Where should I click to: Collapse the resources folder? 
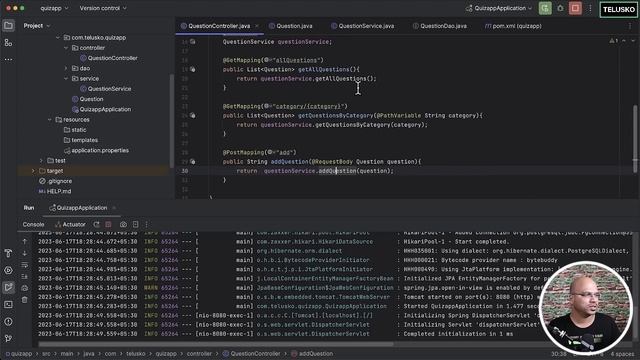coord(49,120)
